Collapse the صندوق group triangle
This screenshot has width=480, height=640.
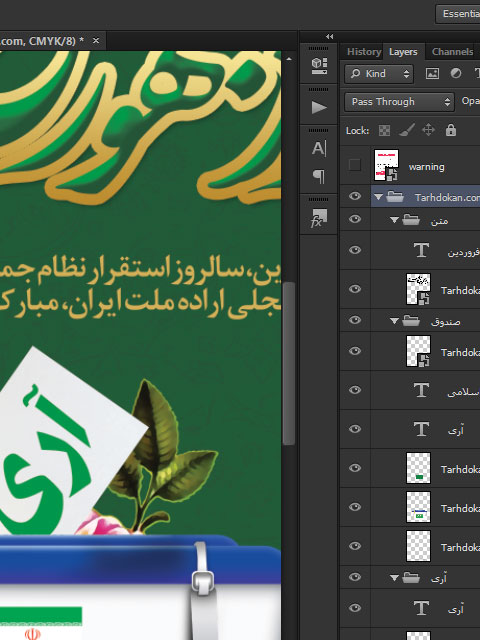click(394, 321)
